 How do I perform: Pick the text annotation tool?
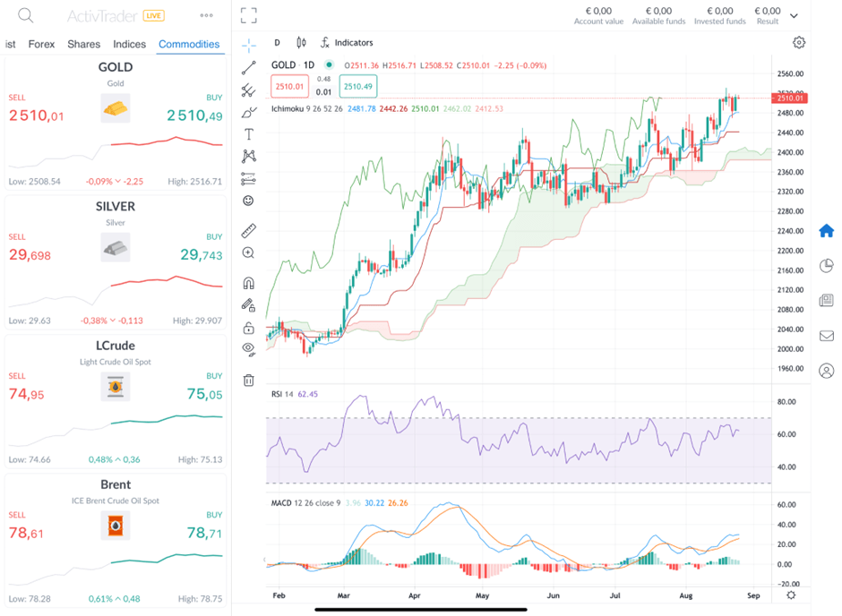(x=249, y=134)
